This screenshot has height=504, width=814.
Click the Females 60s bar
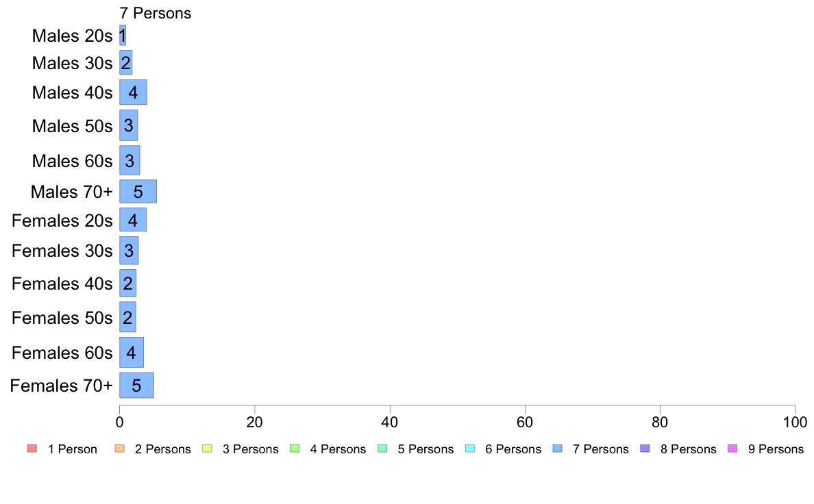click(x=132, y=353)
